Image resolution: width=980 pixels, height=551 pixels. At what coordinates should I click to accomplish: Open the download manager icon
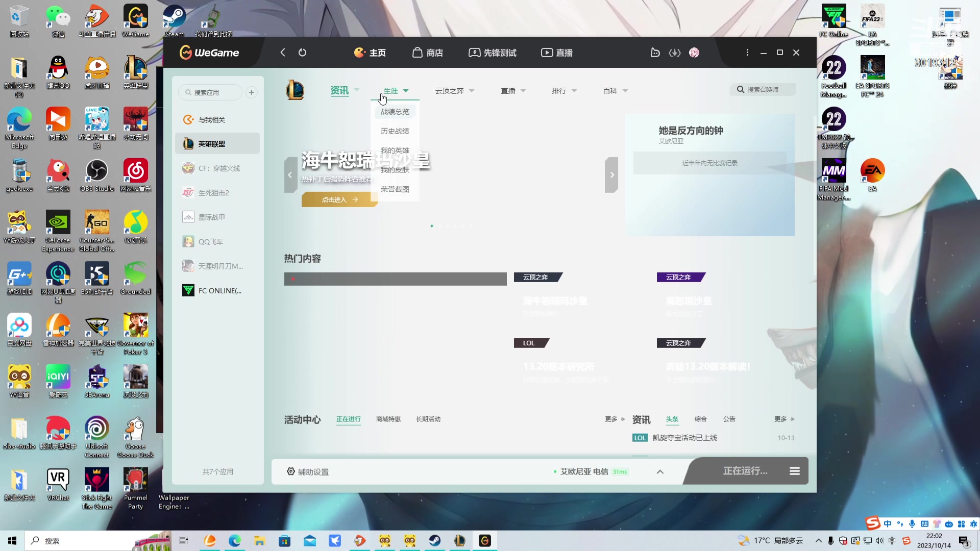[x=675, y=53]
